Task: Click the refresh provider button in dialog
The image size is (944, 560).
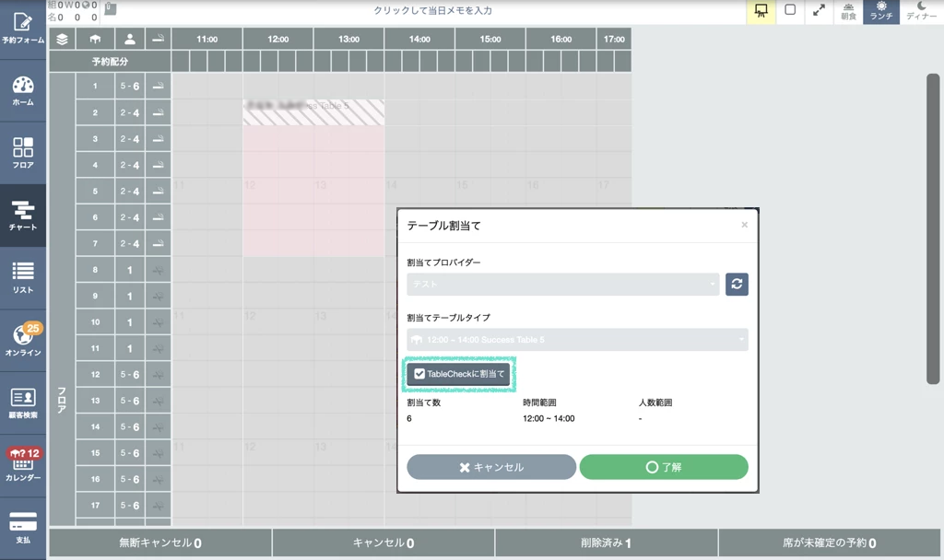Action: pyautogui.click(x=737, y=284)
